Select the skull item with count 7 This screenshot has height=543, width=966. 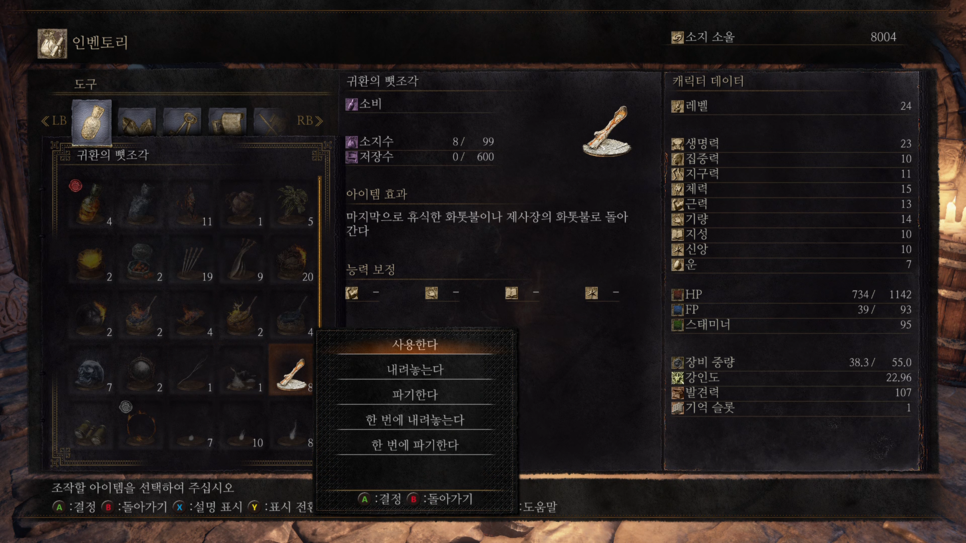tap(91, 370)
